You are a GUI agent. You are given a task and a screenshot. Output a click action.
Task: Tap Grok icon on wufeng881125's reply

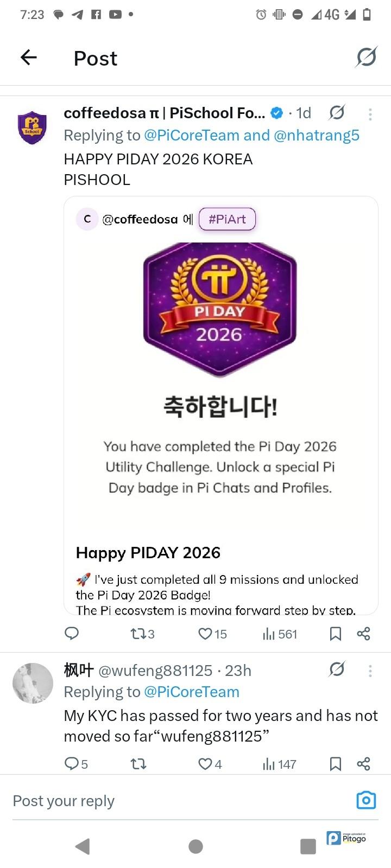coord(337,670)
